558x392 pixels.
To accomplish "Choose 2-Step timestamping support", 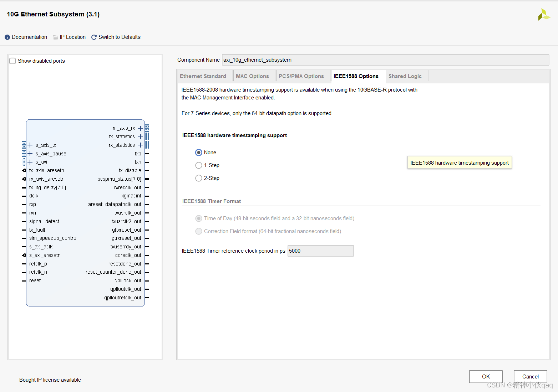I will (x=199, y=178).
